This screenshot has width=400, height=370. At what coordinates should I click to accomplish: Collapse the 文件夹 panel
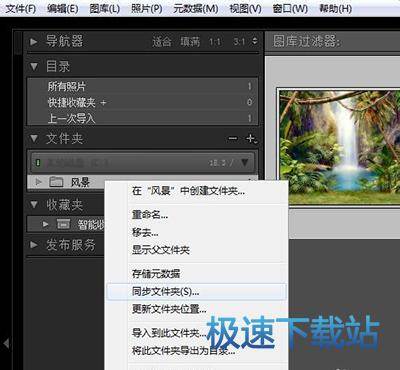34,138
